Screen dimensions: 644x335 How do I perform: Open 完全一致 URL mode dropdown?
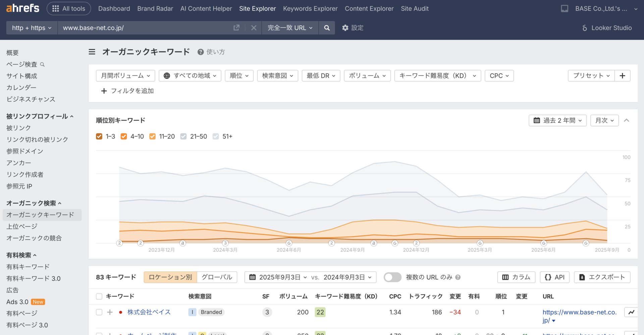click(290, 28)
